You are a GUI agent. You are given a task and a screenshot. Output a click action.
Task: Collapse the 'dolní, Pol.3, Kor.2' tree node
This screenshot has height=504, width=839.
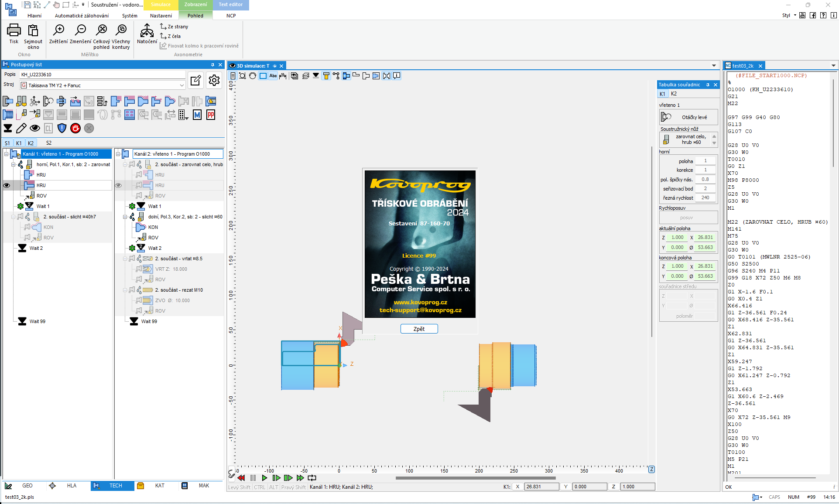[x=125, y=217]
